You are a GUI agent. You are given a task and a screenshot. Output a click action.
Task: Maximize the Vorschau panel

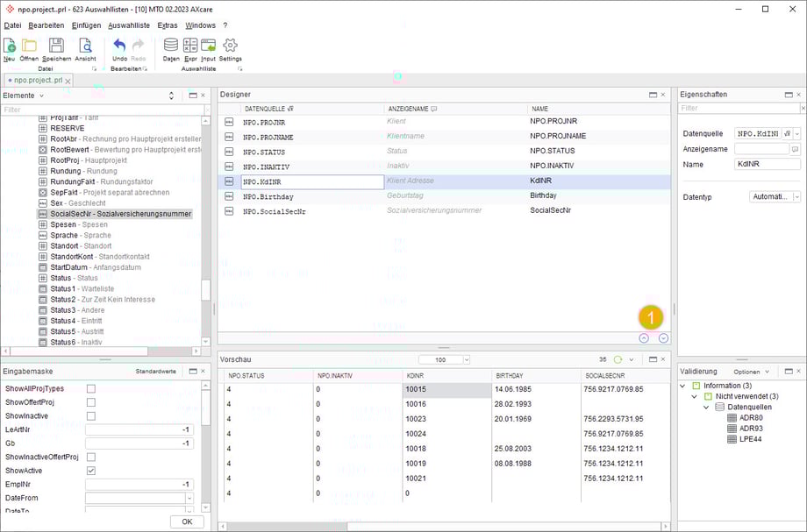[x=653, y=359]
